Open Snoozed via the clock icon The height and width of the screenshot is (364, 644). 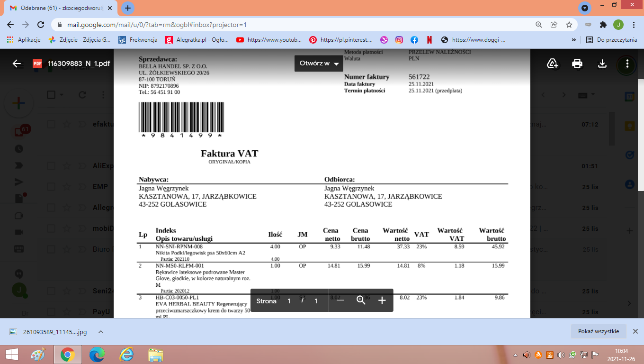pos(19,149)
